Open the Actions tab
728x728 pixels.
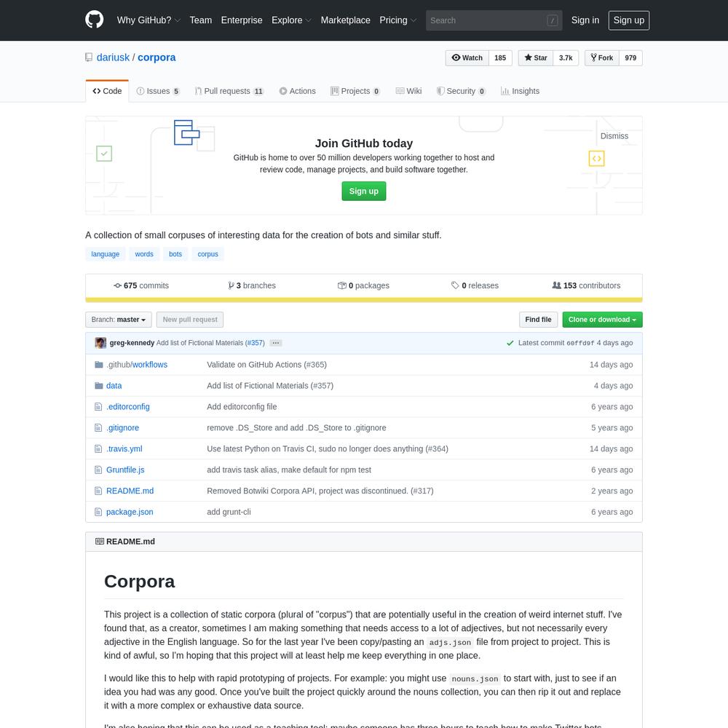click(297, 91)
